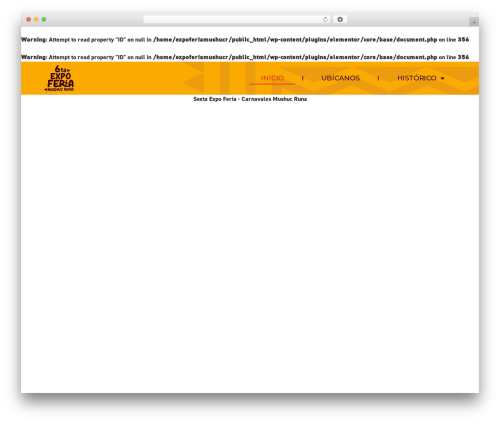500x423 pixels.
Task: Expand the HISTÓRICO dropdown arrow
Action: click(x=442, y=79)
